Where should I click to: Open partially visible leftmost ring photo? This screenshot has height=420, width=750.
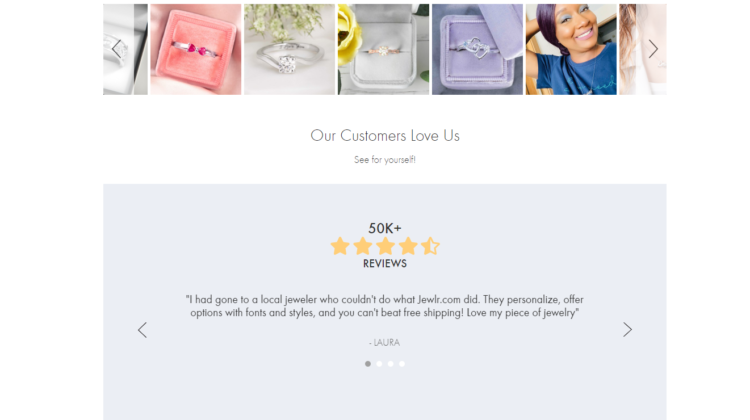pos(125,49)
